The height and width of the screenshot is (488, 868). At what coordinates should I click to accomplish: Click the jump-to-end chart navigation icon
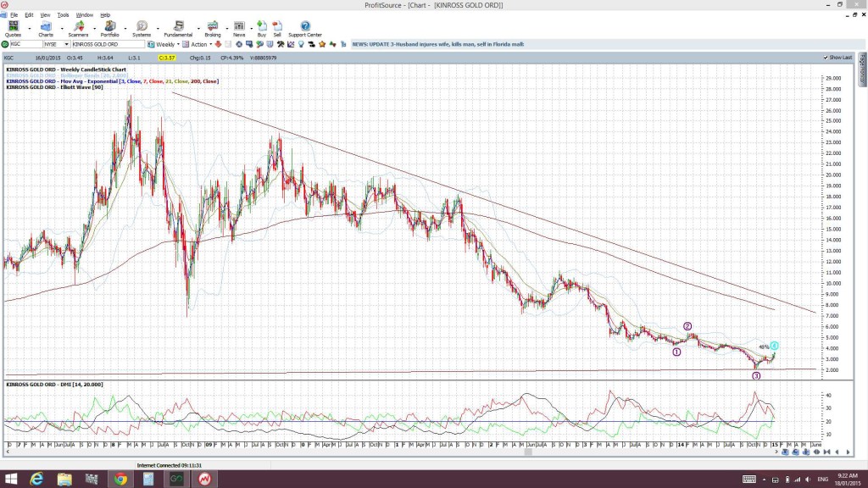827,452
